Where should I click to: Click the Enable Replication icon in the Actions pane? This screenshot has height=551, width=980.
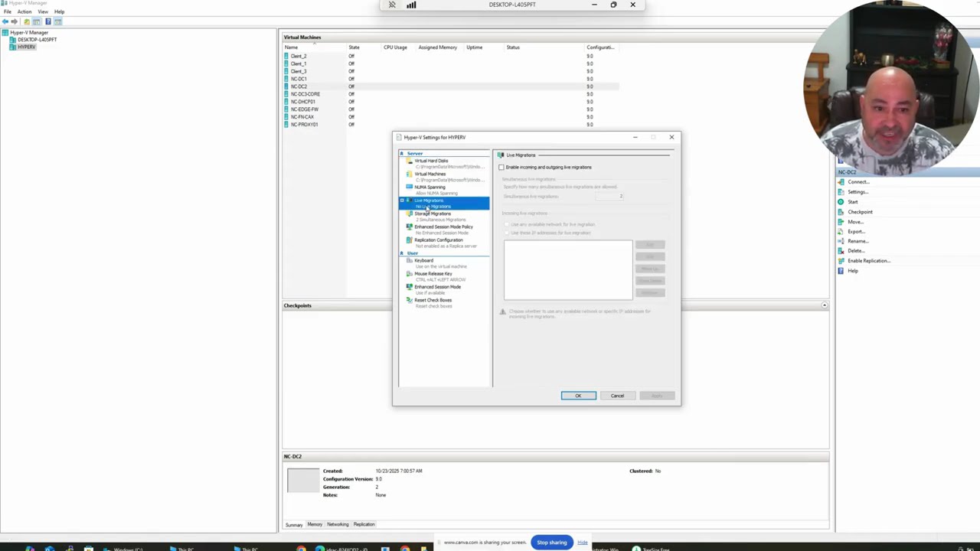[841, 261]
